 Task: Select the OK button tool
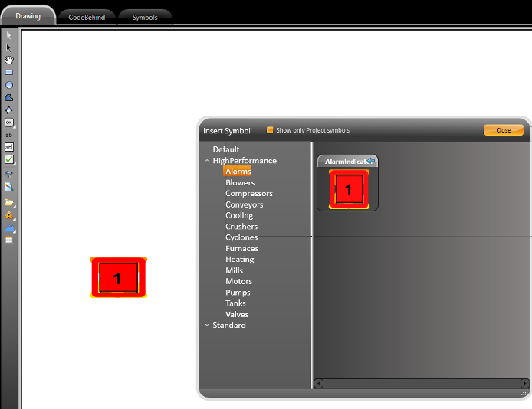9,122
